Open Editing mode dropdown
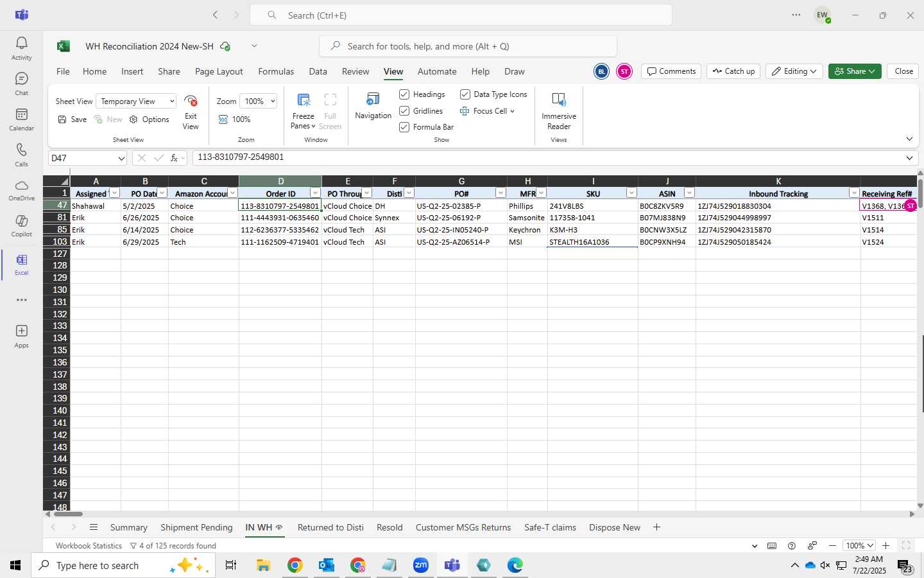This screenshot has width=924, height=578. [x=795, y=71]
